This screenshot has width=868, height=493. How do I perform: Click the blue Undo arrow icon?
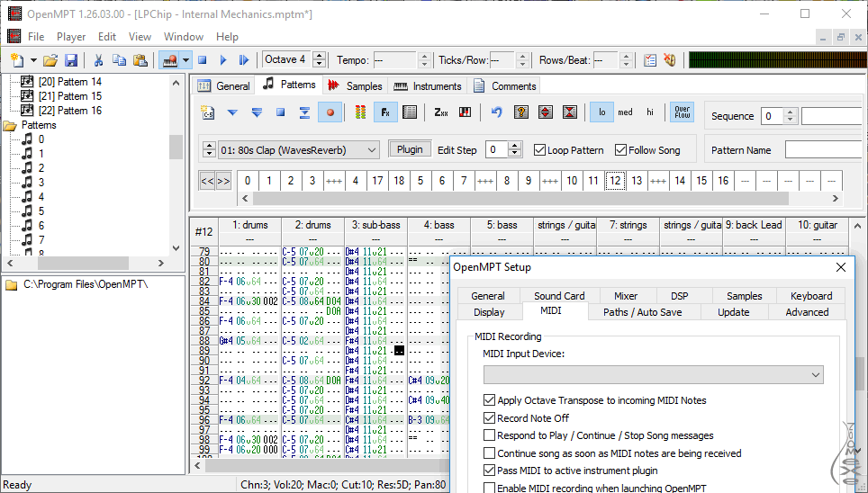click(496, 112)
